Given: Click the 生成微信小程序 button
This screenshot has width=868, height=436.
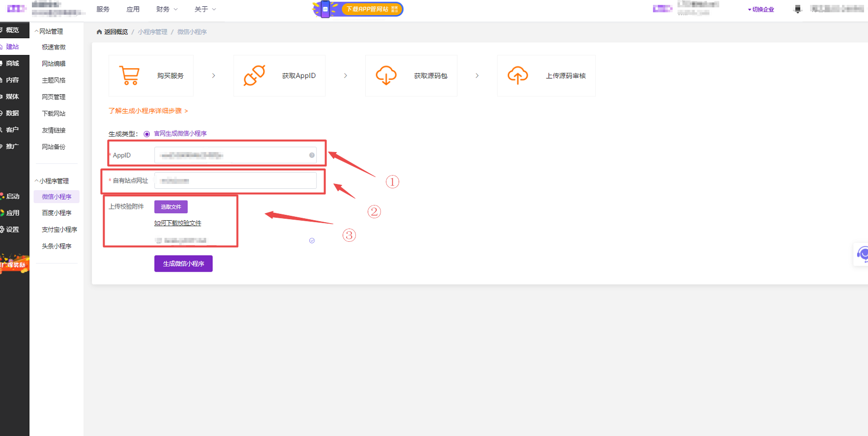Looking at the screenshot, I should point(183,264).
